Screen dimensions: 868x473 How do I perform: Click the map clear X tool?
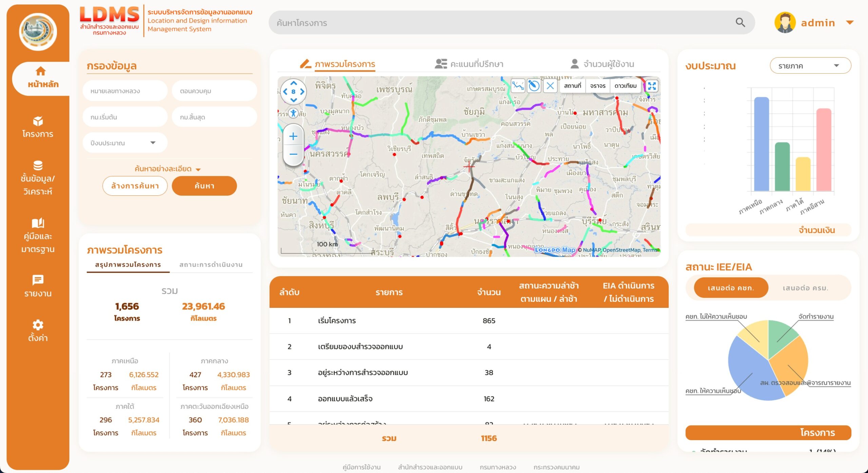(550, 86)
